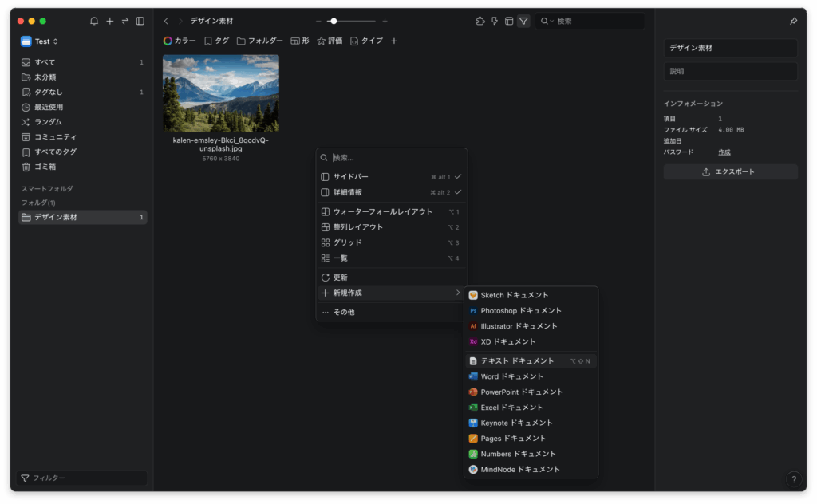Select the mountain landscape image thumbnail
The width and height of the screenshot is (817, 504).
pyautogui.click(x=221, y=93)
